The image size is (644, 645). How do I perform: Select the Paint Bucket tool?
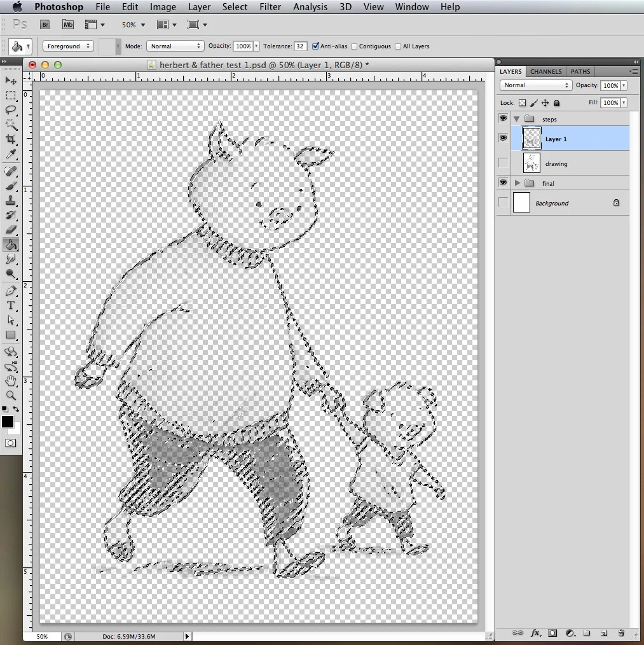[x=11, y=245]
